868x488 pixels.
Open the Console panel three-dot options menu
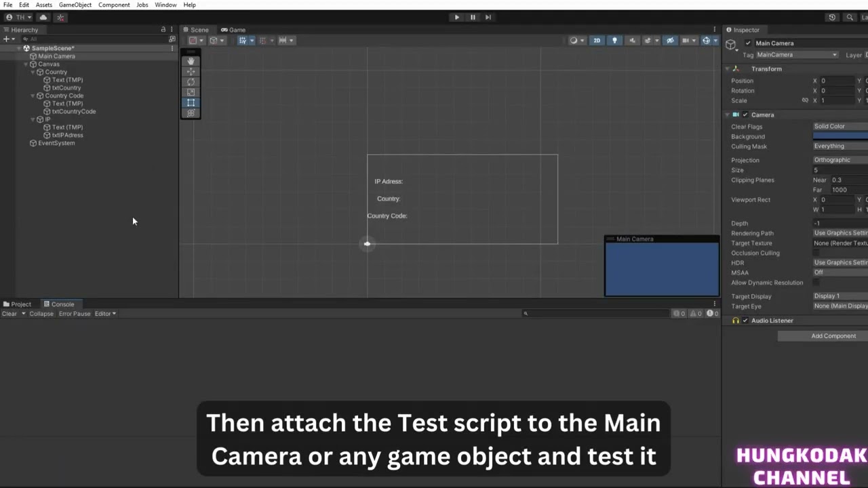tap(714, 304)
